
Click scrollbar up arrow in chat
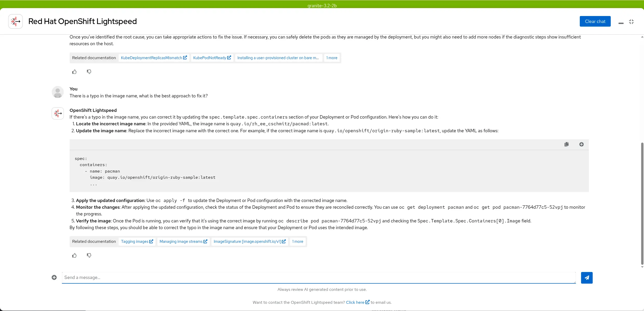[642, 37]
